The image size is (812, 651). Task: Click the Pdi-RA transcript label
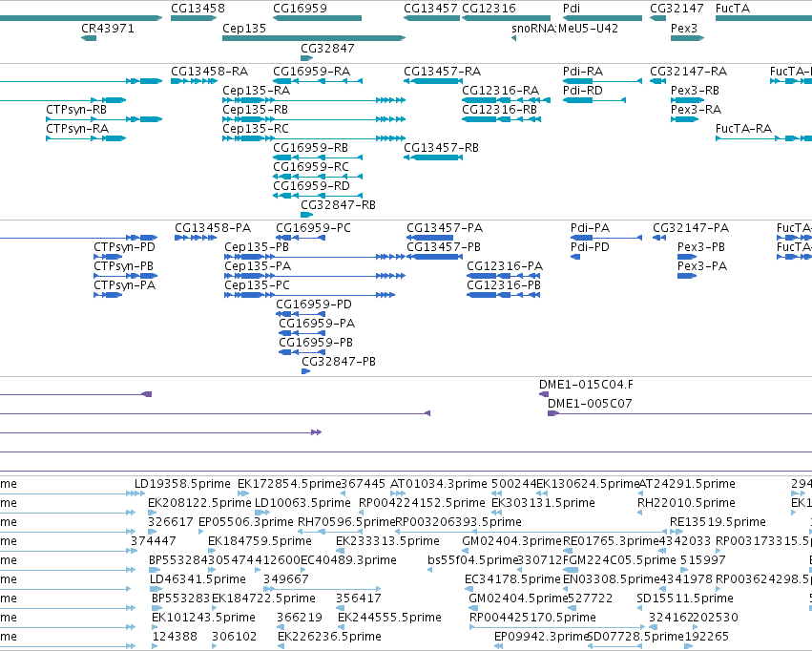point(583,71)
